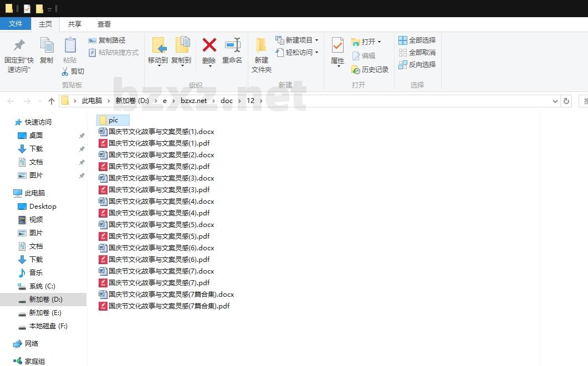The height and width of the screenshot is (366, 588).
Task: Click Pin to Quick Access icon
Action: (19, 46)
